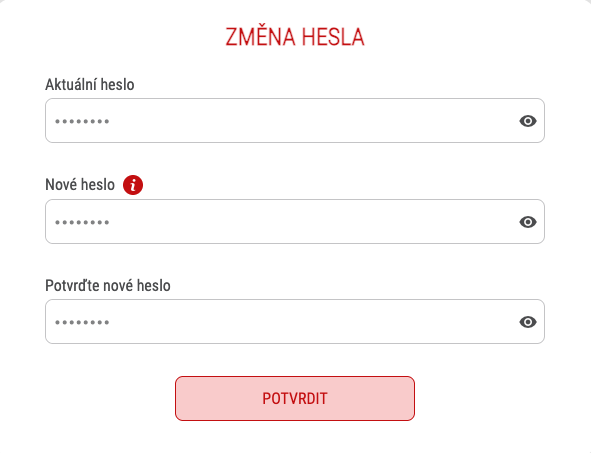Screen dimensions: 591x453
Task: Click the Nové heslo label text
Action: pos(80,185)
